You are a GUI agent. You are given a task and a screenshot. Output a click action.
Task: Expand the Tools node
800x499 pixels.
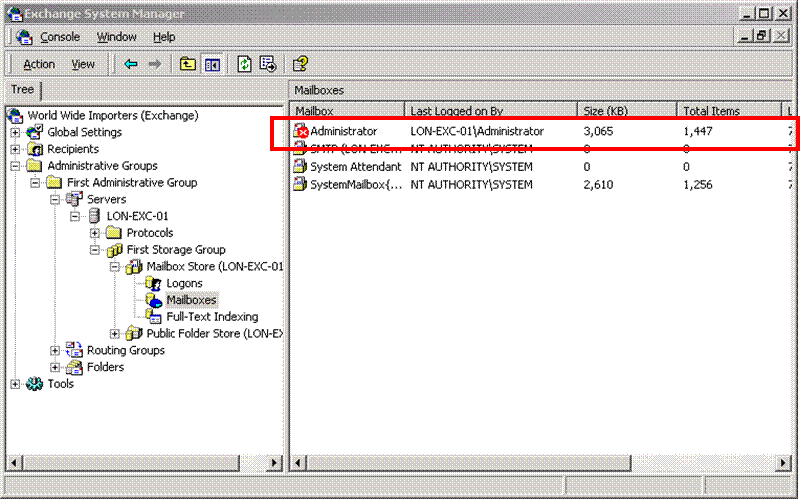(15, 384)
